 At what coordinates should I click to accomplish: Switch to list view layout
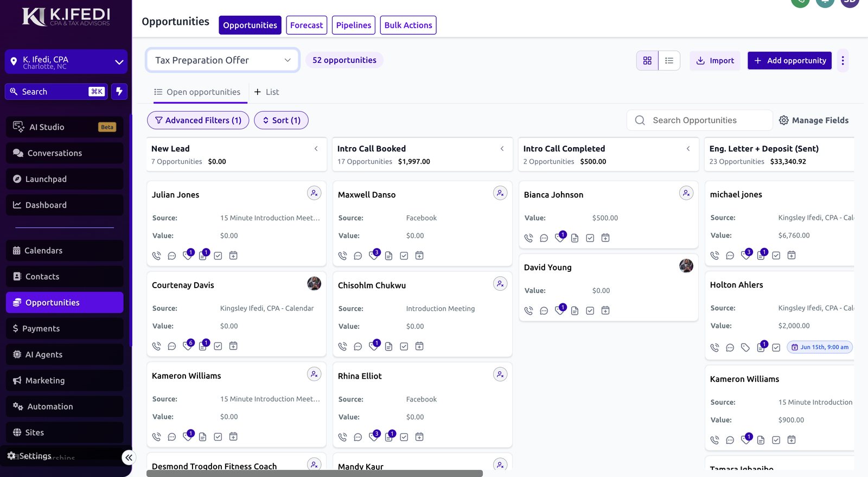[669, 61]
